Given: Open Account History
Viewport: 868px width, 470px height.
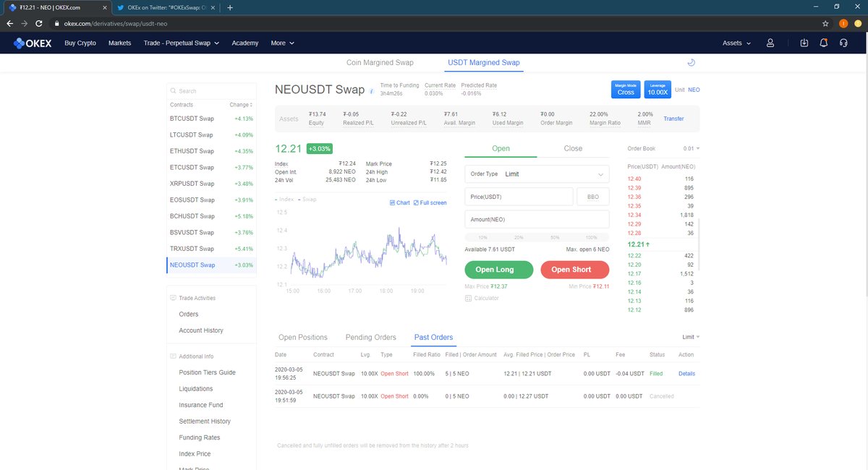Looking at the screenshot, I should (201, 330).
